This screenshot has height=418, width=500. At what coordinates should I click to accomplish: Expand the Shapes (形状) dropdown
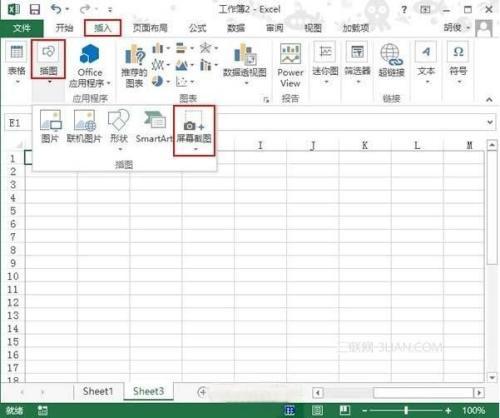pyautogui.click(x=119, y=149)
